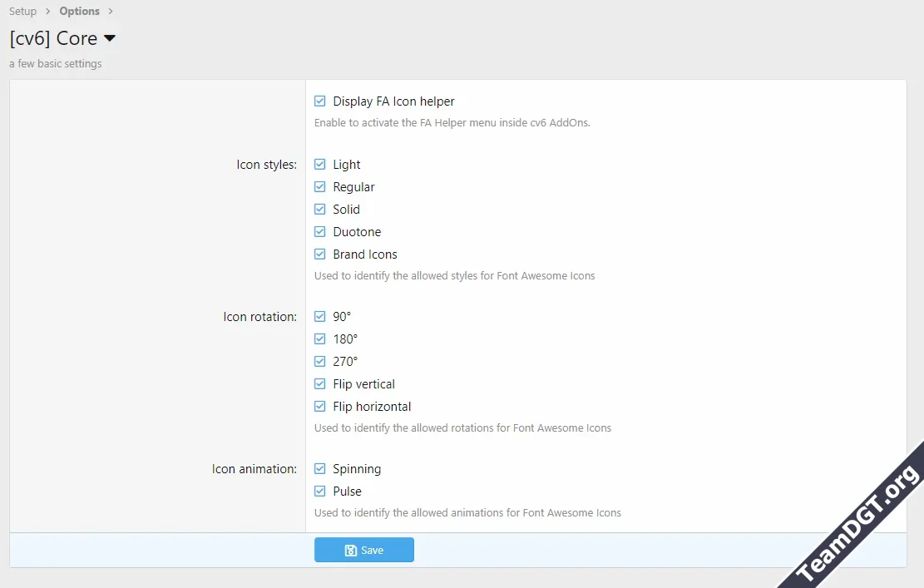This screenshot has width=924, height=588.
Task: Click the floppy disk icon on Save
Action: point(350,551)
